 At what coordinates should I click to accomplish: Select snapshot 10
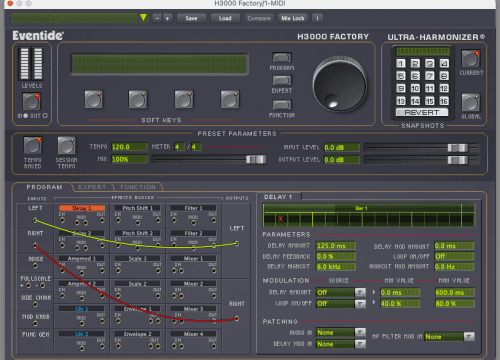point(415,88)
